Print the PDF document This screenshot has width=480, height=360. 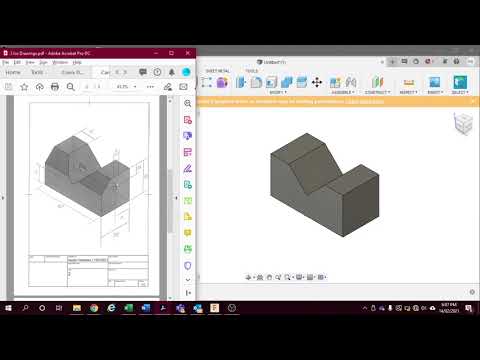[x=55, y=87]
